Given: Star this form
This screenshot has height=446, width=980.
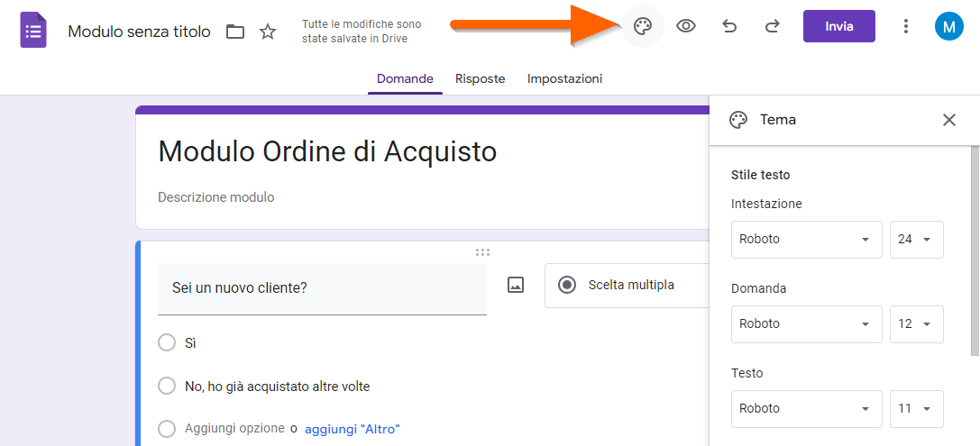Looking at the screenshot, I should click(x=268, y=32).
